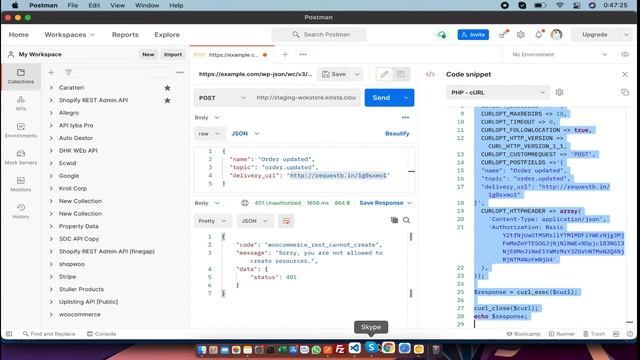Copy the response body
The height and width of the screenshot is (360, 640).
point(394,220)
